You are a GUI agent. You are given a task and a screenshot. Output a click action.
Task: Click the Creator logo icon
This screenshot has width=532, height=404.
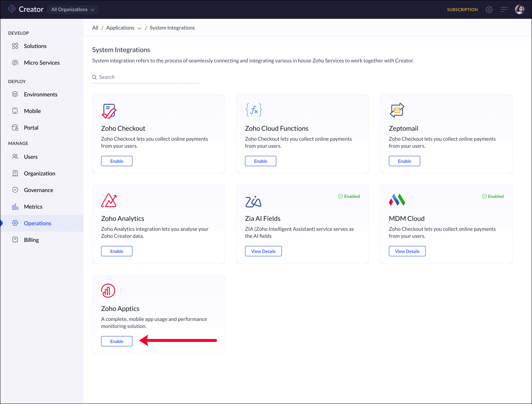tap(12, 9)
